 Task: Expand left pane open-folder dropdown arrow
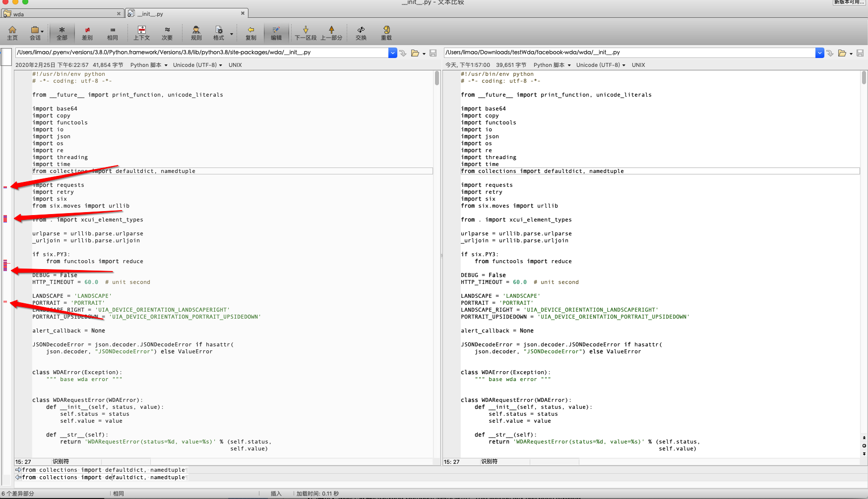(424, 54)
